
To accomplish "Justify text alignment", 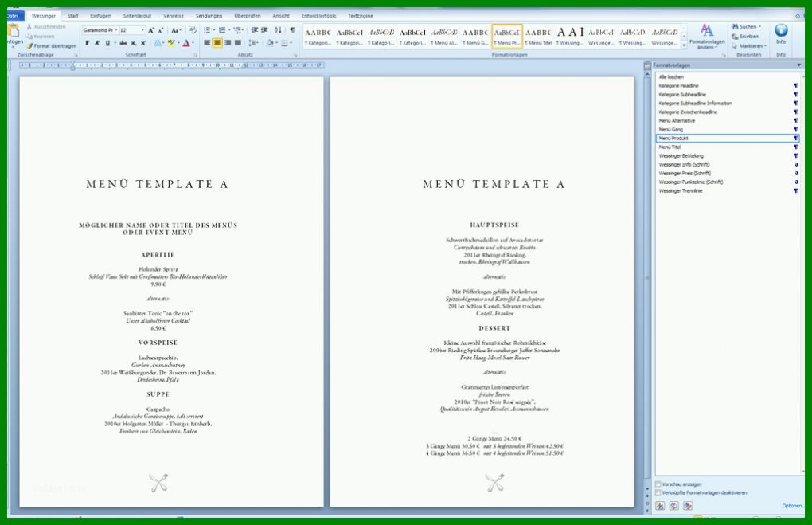I will [x=238, y=43].
